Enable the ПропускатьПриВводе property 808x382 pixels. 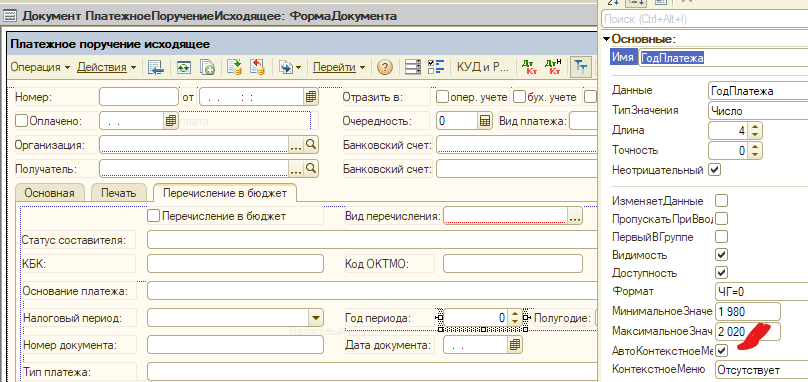click(x=722, y=219)
